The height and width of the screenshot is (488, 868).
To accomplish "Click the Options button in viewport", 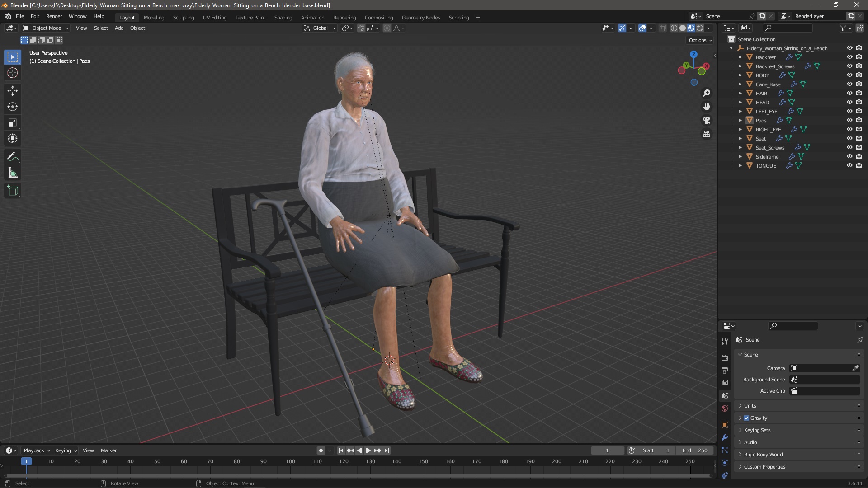I will (x=700, y=40).
